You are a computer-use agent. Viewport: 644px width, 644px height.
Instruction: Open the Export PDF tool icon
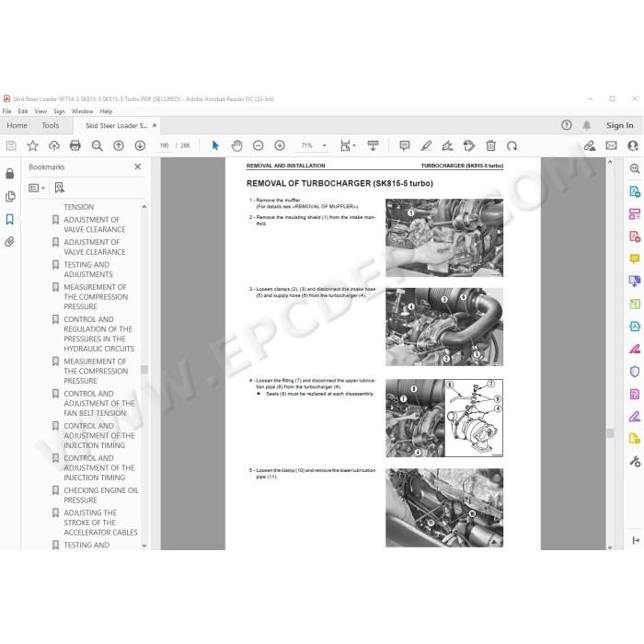(635, 191)
